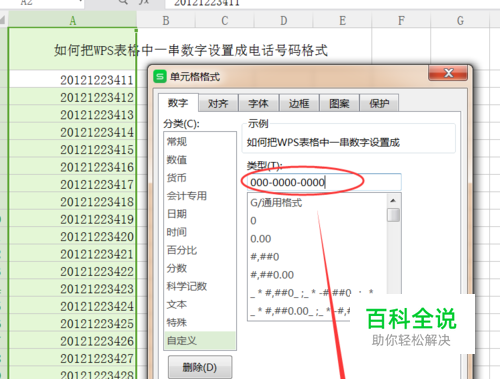Click cell containing 20121223424
The height and width of the screenshot is (379, 500).
pos(73,306)
